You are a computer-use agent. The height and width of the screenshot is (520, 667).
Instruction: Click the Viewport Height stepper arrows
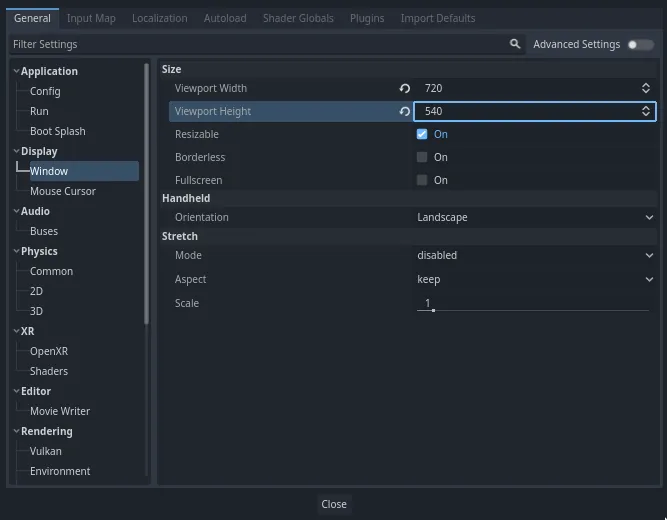click(646, 111)
